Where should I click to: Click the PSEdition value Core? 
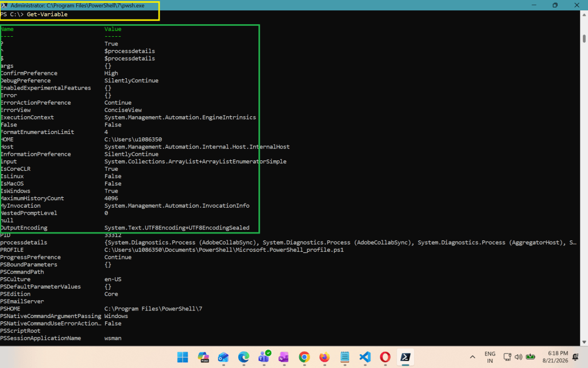pyautogui.click(x=111, y=294)
